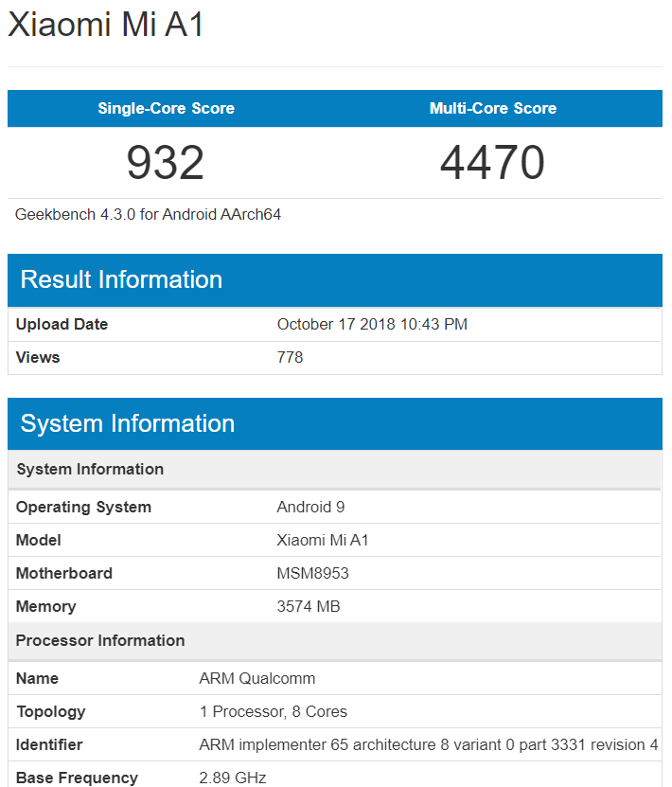
Task: Select the Model label
Action: tap(39, 540)
